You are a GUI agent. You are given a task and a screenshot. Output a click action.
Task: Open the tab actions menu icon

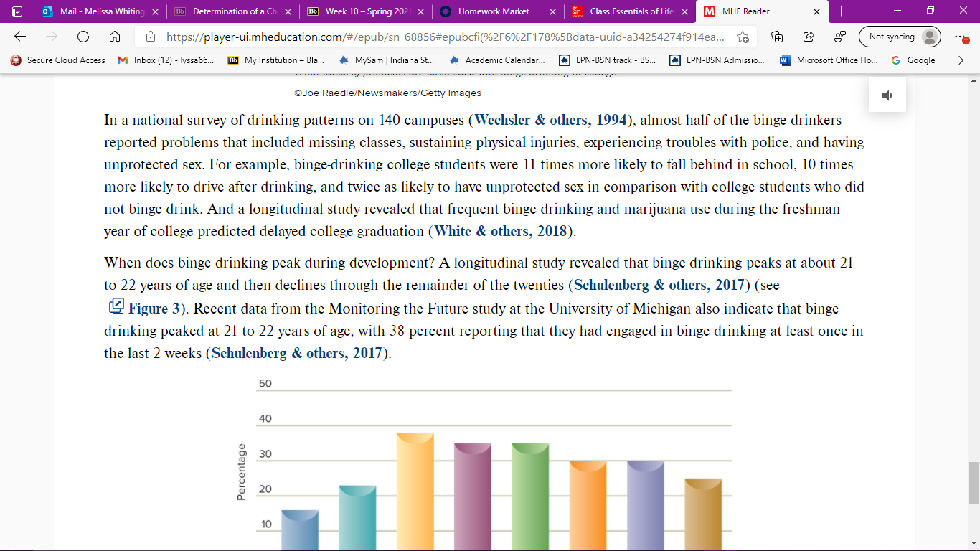[x=18, y=11]
